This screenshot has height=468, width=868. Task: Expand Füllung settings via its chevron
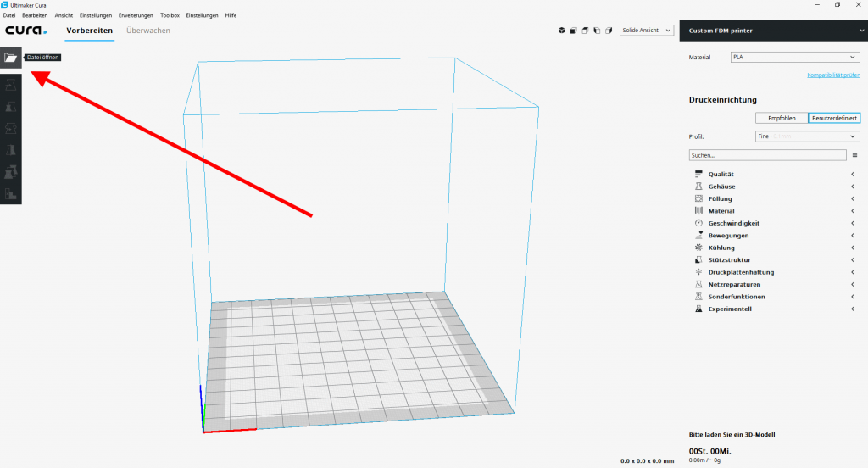click(853, 198)
